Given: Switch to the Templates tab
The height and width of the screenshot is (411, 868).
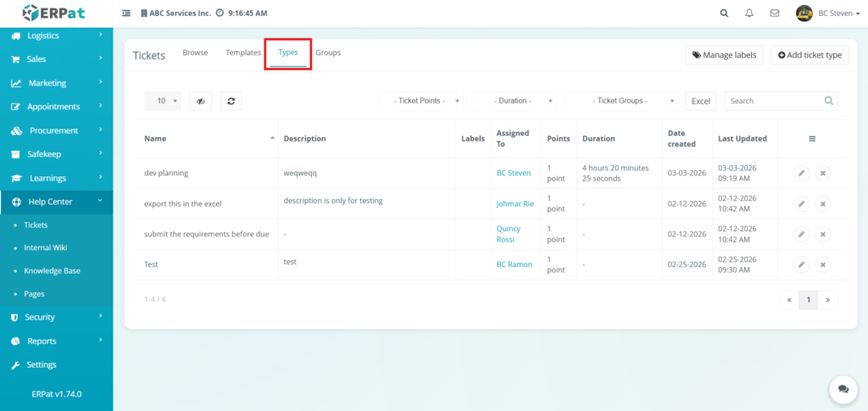Looking at the screenshot, I should 243,53.
